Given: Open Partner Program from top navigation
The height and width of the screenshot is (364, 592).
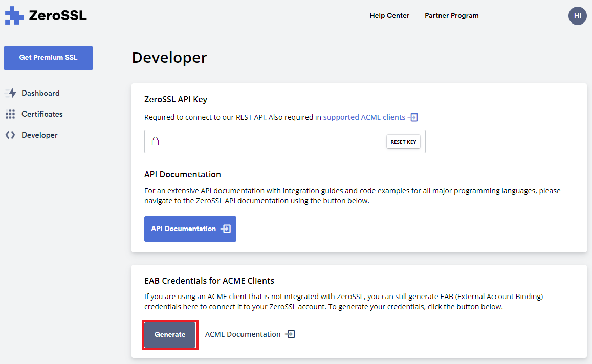Looking at the screenshot, I should coord(452,15).
